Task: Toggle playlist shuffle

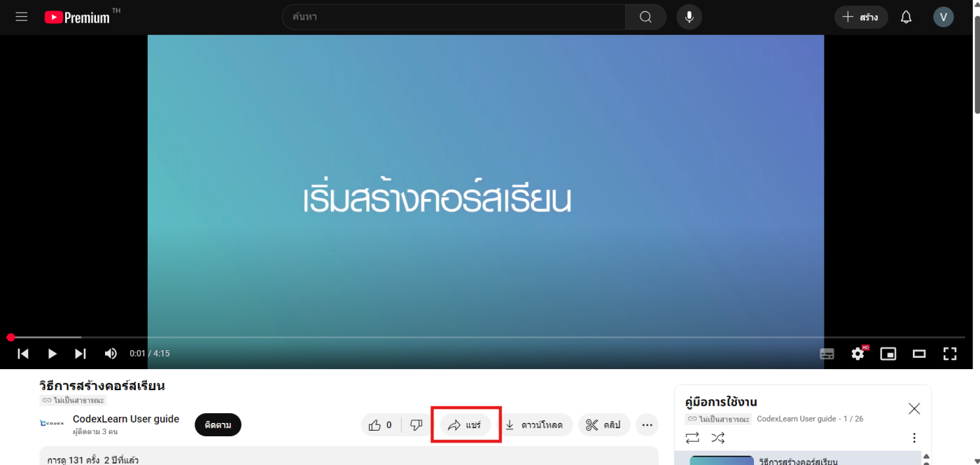Action: [x=718, y=438]
